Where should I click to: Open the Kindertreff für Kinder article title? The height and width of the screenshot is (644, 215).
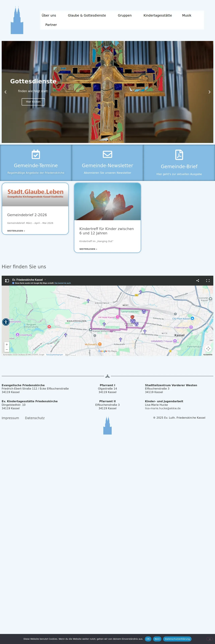pos(106,231)
